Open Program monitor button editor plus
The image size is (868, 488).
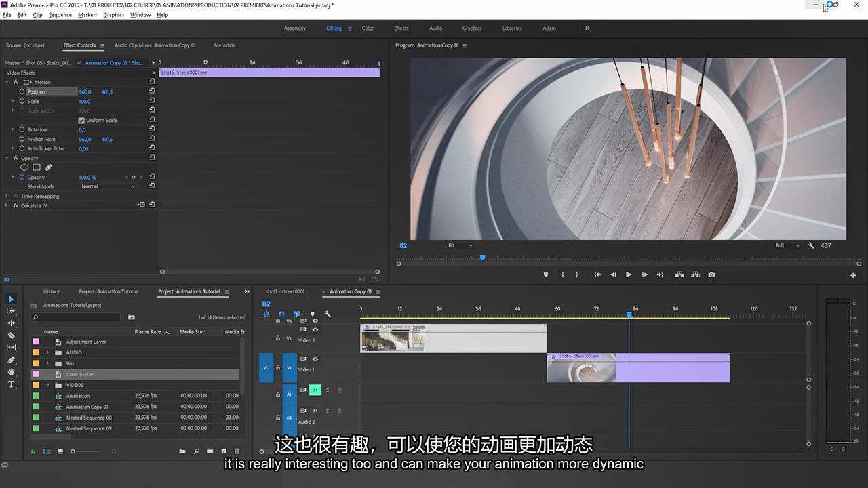853,275
